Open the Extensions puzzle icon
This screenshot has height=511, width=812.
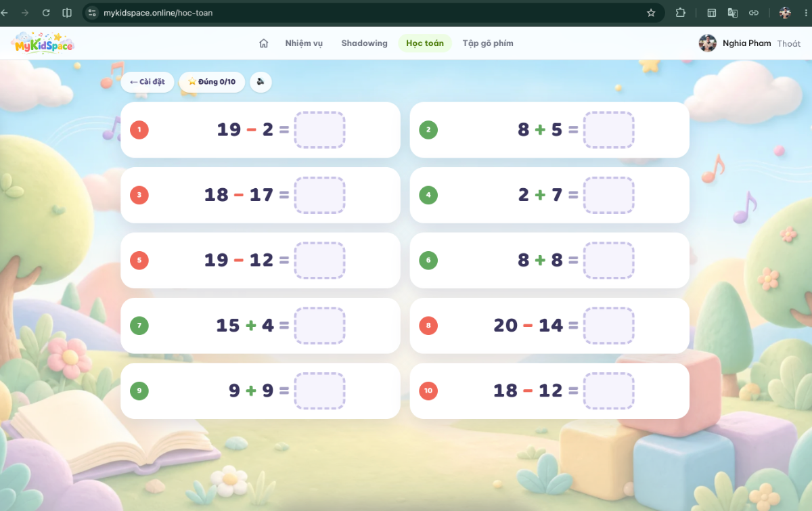pos(680,13)
